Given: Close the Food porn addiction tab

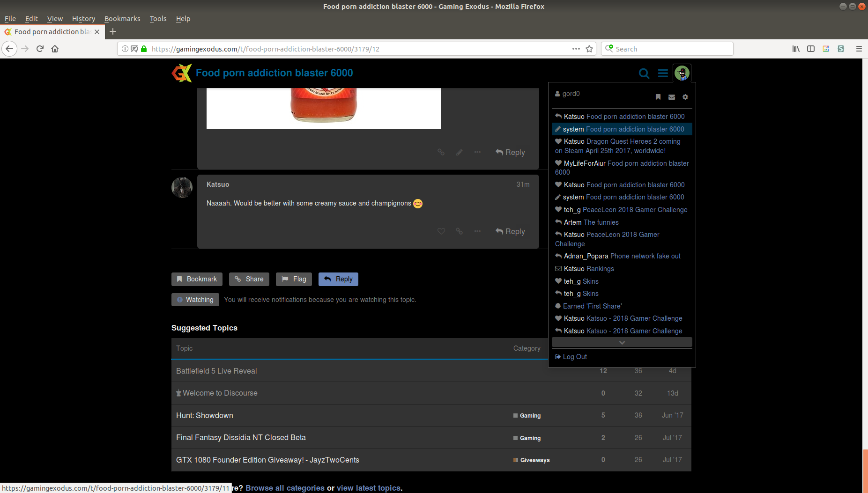Looking at the screenshot, I should pyautogui.click(x=97, y=32).
